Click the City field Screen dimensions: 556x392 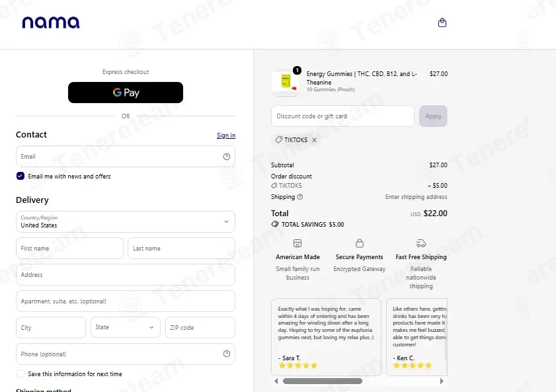point(51,327)
